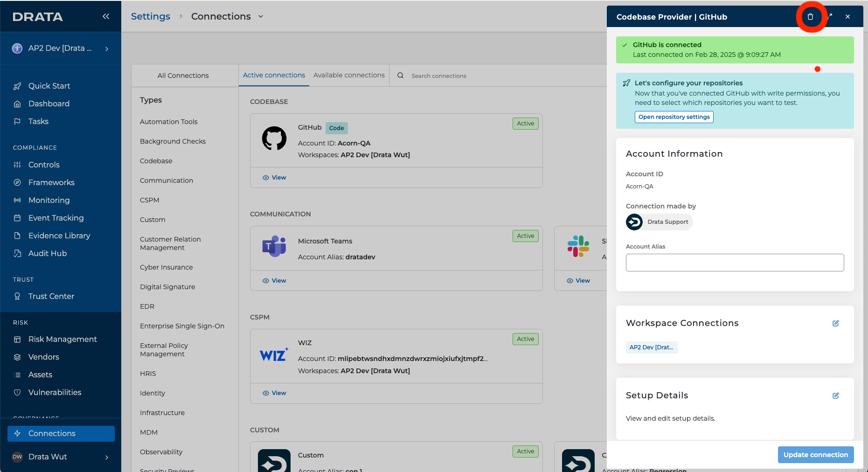Filter by Custom type
This screenshot has width=868, height=472.
point(153,220)
